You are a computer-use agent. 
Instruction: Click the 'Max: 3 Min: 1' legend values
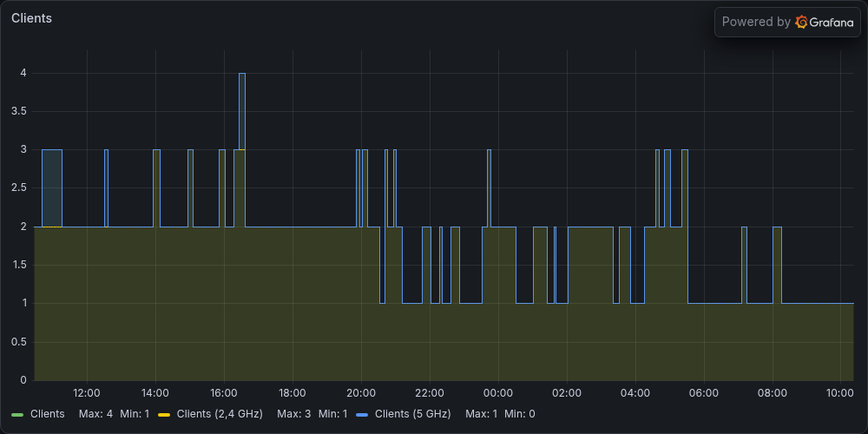312,414
